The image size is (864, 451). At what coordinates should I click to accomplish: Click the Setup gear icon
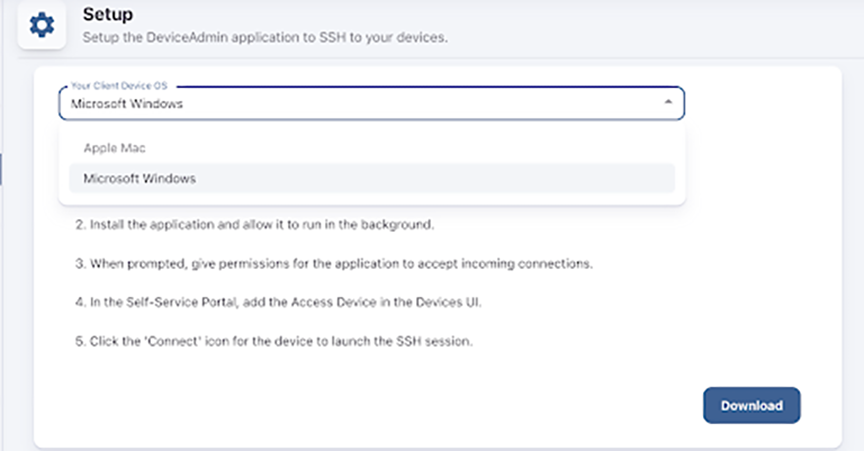pos(43,25)
